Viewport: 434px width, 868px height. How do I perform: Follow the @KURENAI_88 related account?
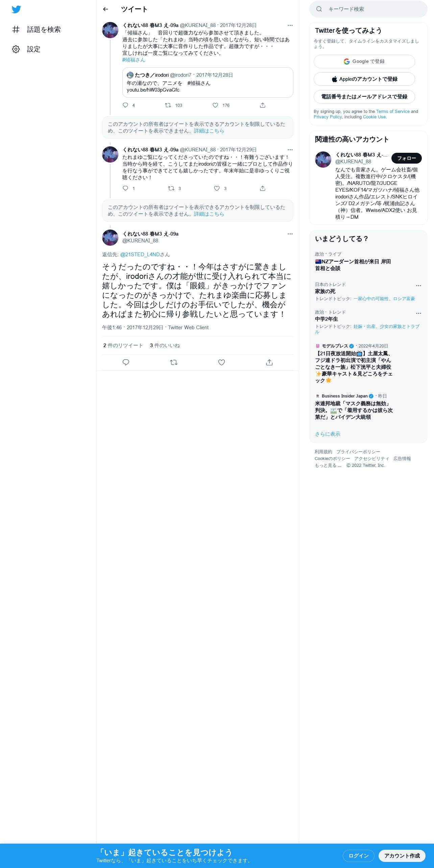[x=406, y=158]
